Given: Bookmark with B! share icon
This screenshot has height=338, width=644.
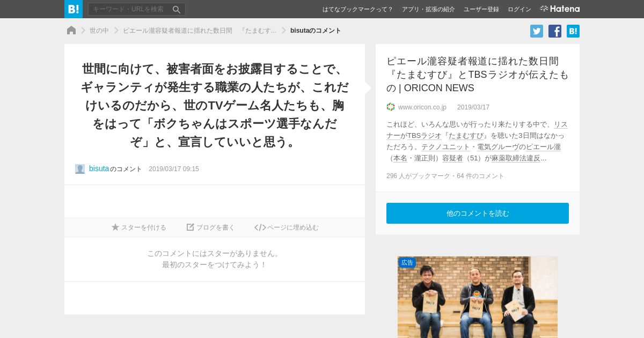Looking at the screenshot, I should [x=573, y=31].
